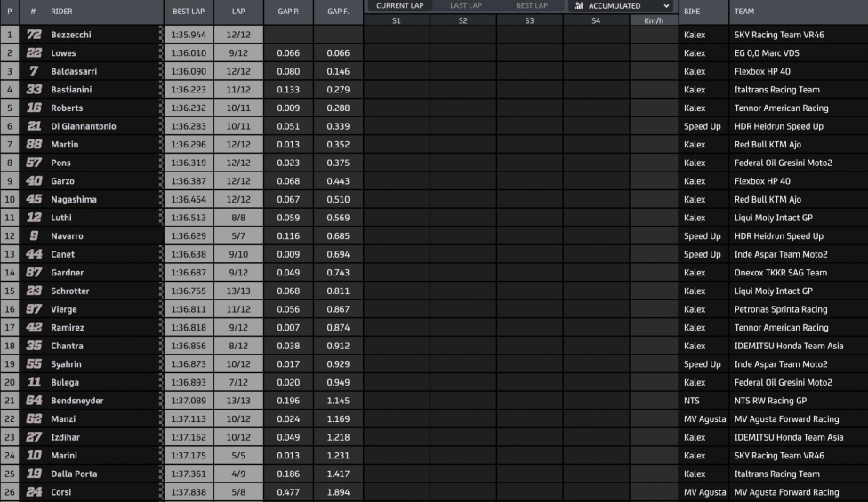Click the bar chart icon beside ACCUMULATED
Screen dimensions: 868x502
(x=578, y=5)
